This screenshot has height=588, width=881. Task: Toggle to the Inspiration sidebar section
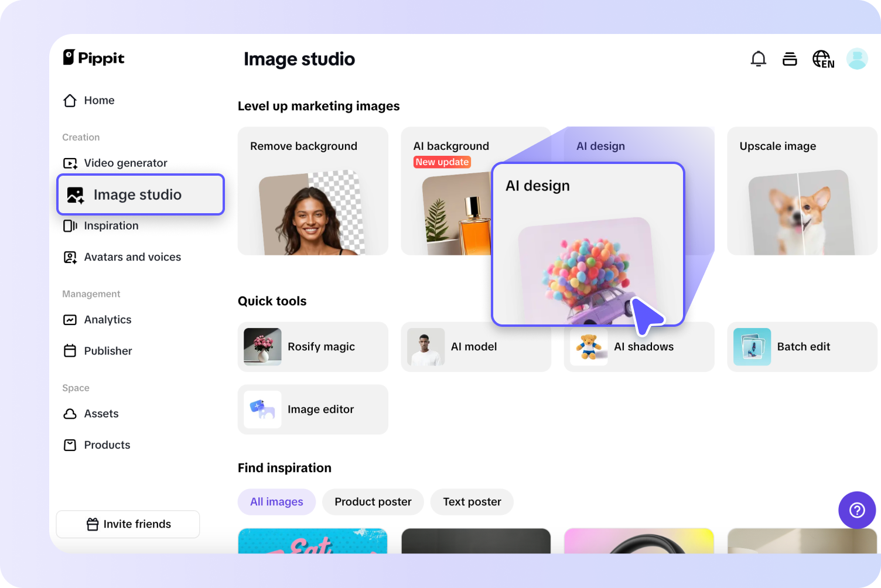pyautogui.click(x=111, y=225)
